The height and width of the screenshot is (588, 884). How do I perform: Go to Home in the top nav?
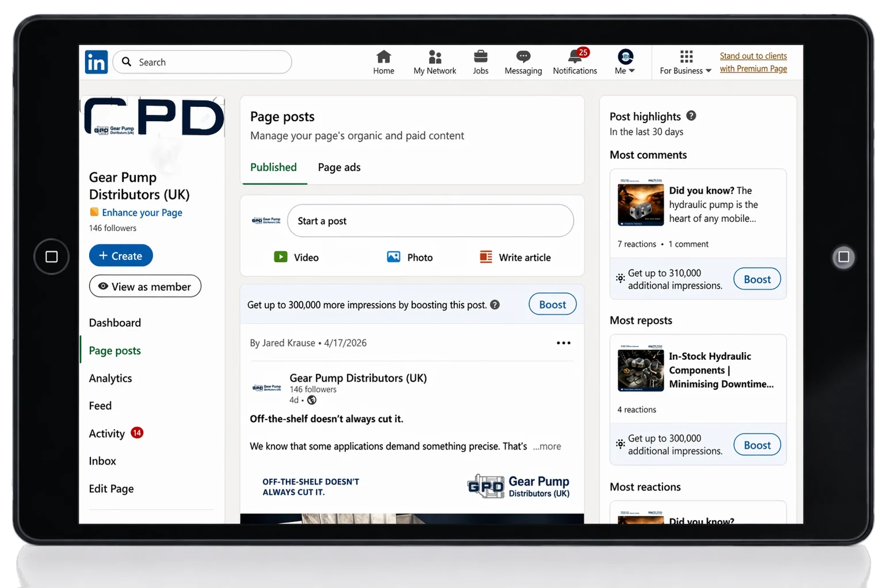pos(384,62)
